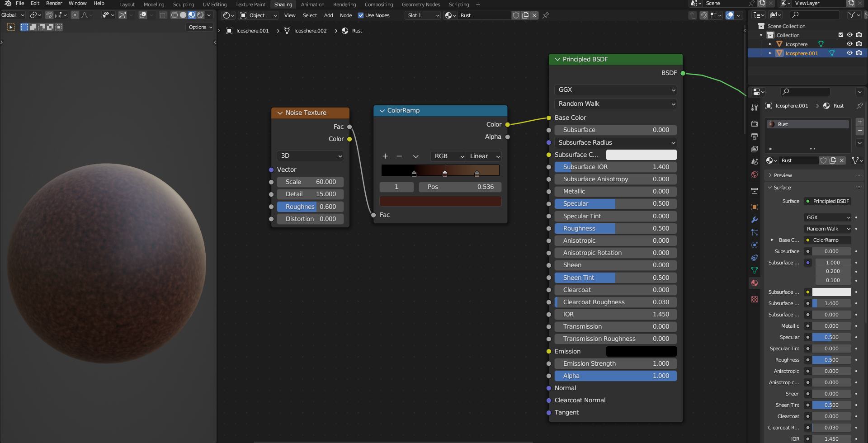Open the GGX distribution dropdown in Principled BSDF node
The image size is (868, 443).
(x=615, y=90)
